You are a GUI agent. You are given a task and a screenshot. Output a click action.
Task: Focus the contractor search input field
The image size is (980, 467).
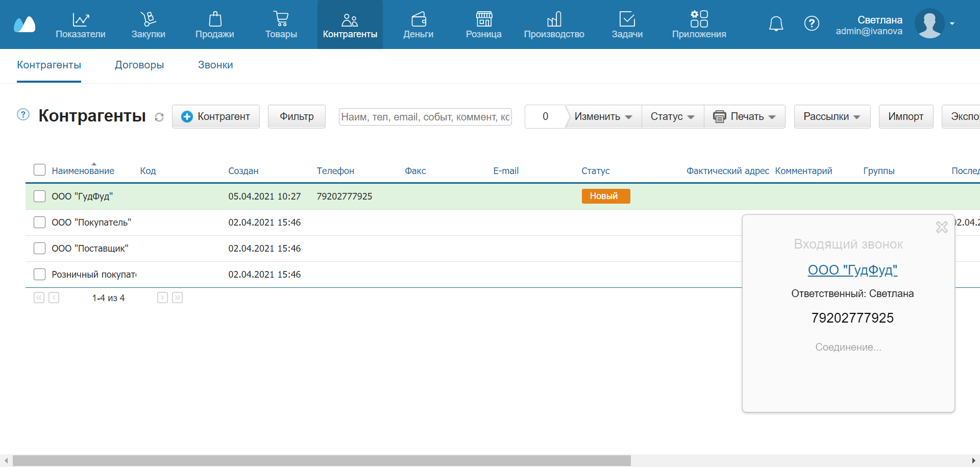(425, 117)
